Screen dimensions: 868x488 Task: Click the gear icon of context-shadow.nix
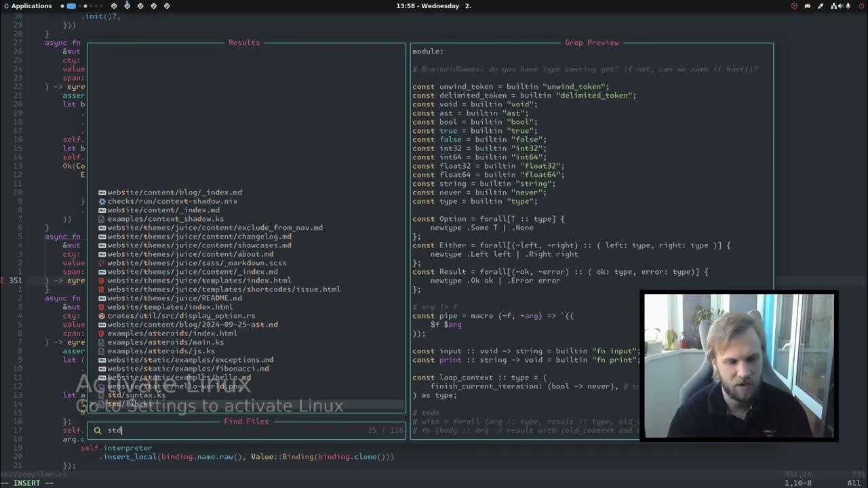pyautogui.click(x=102, y=201)
